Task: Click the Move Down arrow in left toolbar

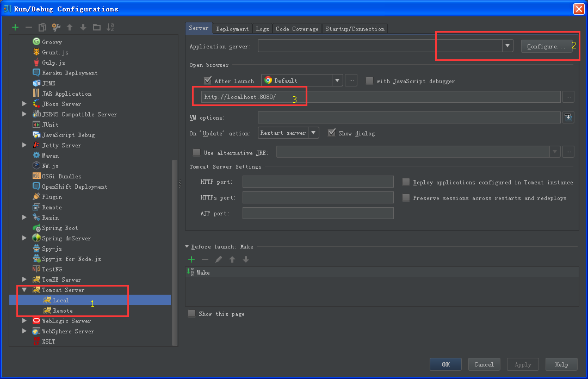Action: 83,27
